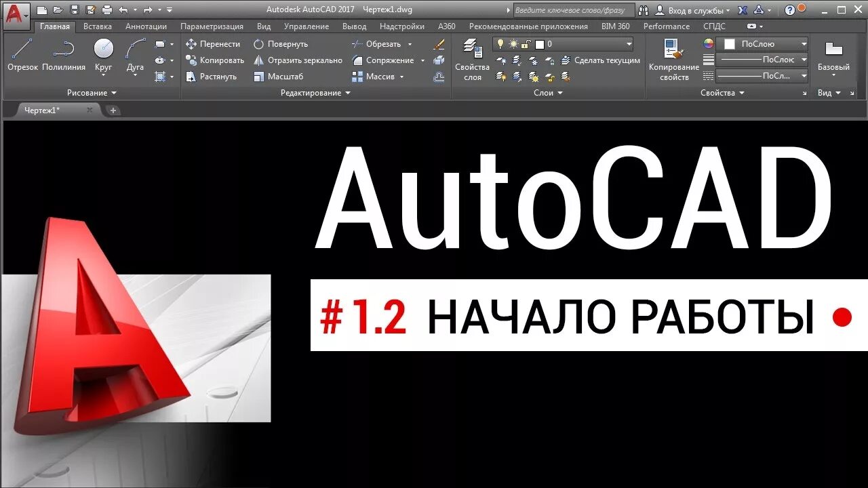Switch to the Вывод ribbon tab
This screenshot has width=868, height=488.
354,26
